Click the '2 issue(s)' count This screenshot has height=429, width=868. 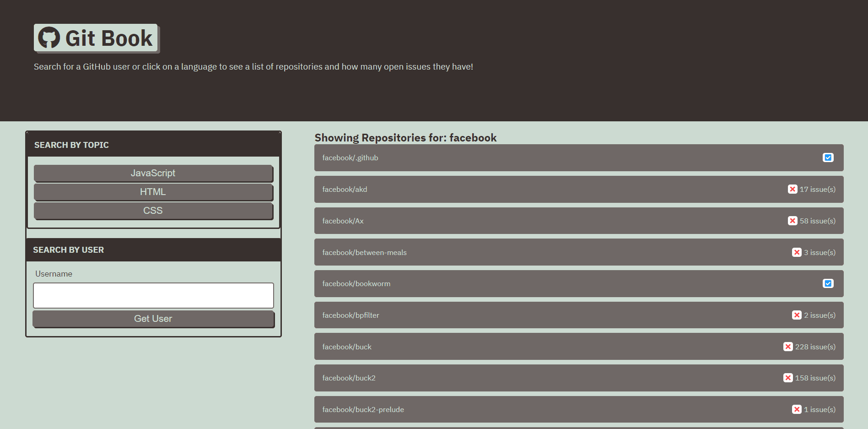pyautogui.click(x=820, y=315)
